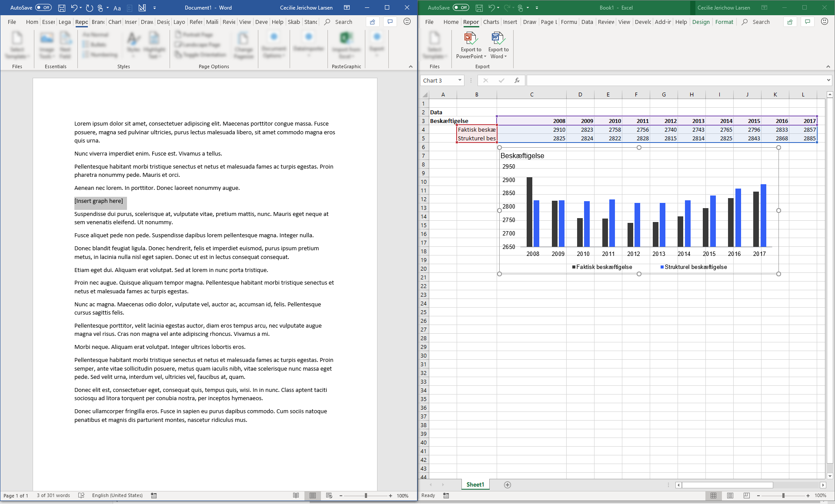Open the Charts tab in Excel
This screenshot has height=504, width=835.
491,22
